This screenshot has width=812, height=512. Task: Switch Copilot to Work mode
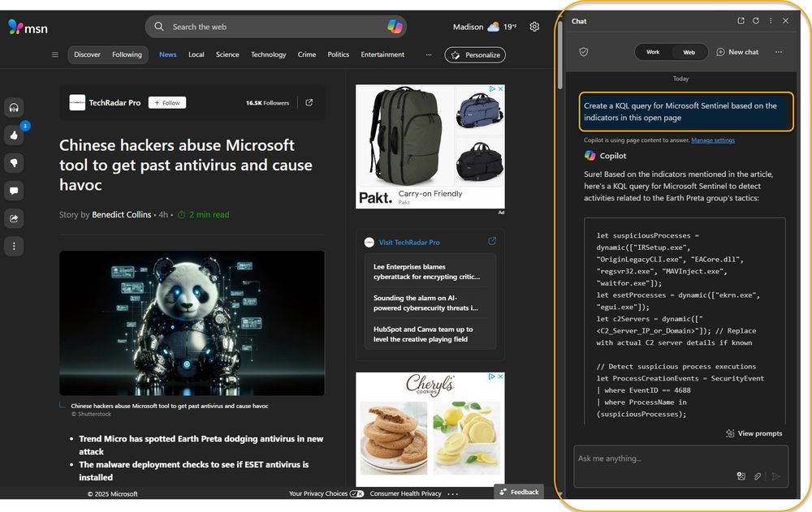pyautogui.click(x=653, y=52)
